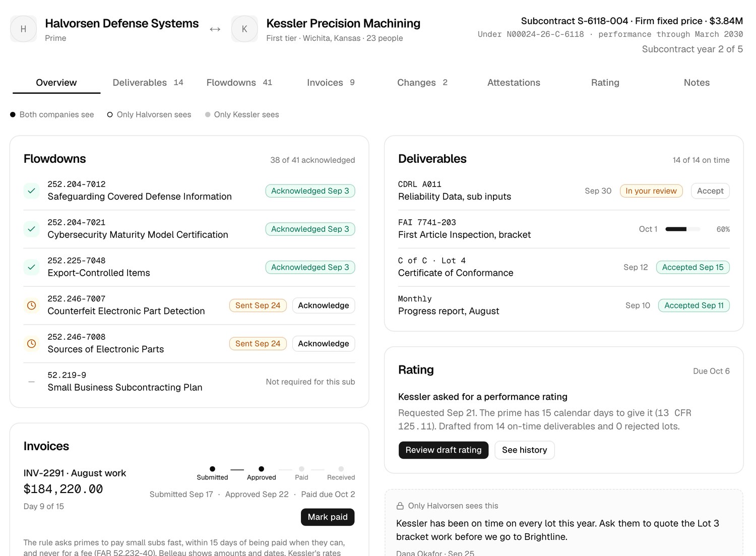This screenshot has height=556, width=756.
Task: Click '38 of 41 acknowledged' summary text
Action: tap(312, 160)
